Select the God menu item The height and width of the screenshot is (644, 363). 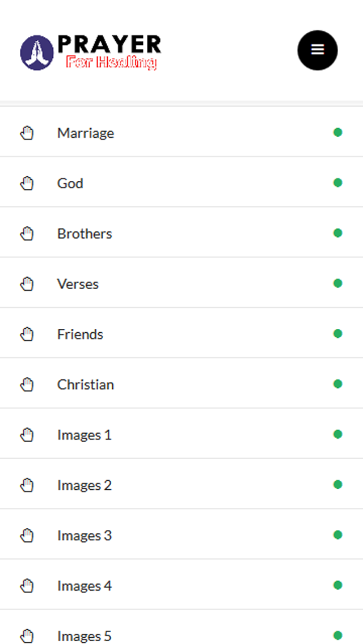pos(181,183)
